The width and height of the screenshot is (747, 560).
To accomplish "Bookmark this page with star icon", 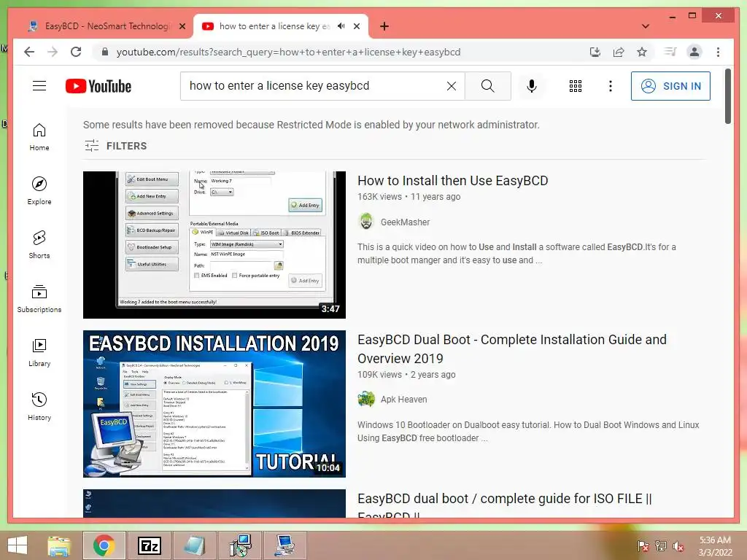I will pos(642,52).
